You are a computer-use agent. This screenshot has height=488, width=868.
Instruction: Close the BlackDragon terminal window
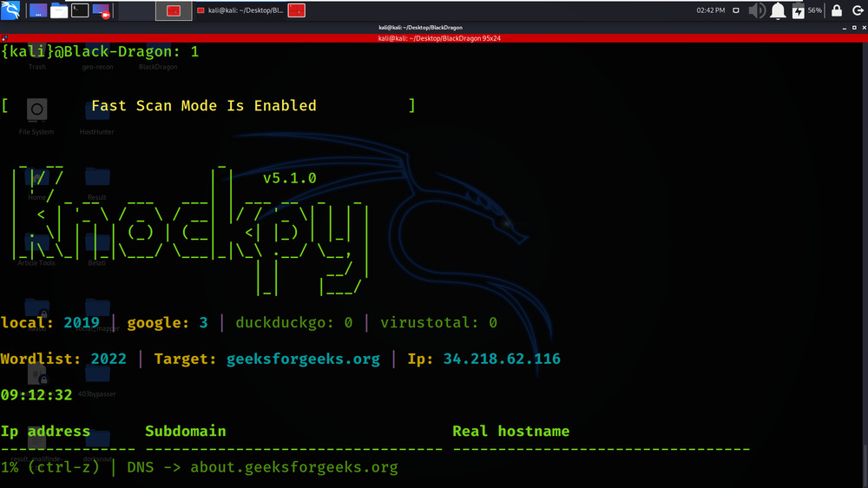click(x=865, y=28)
